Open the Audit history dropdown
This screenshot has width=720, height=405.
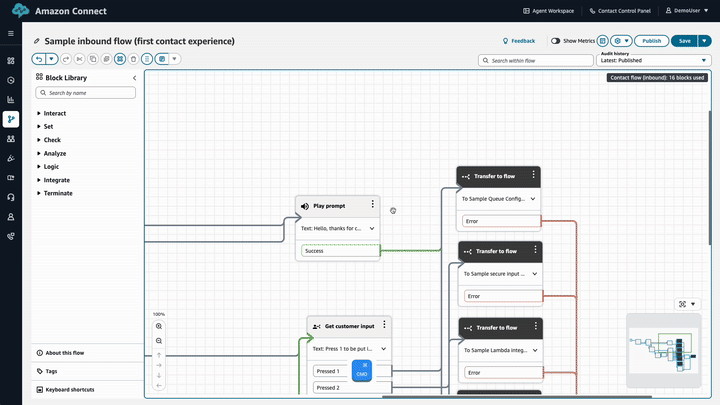654,60
